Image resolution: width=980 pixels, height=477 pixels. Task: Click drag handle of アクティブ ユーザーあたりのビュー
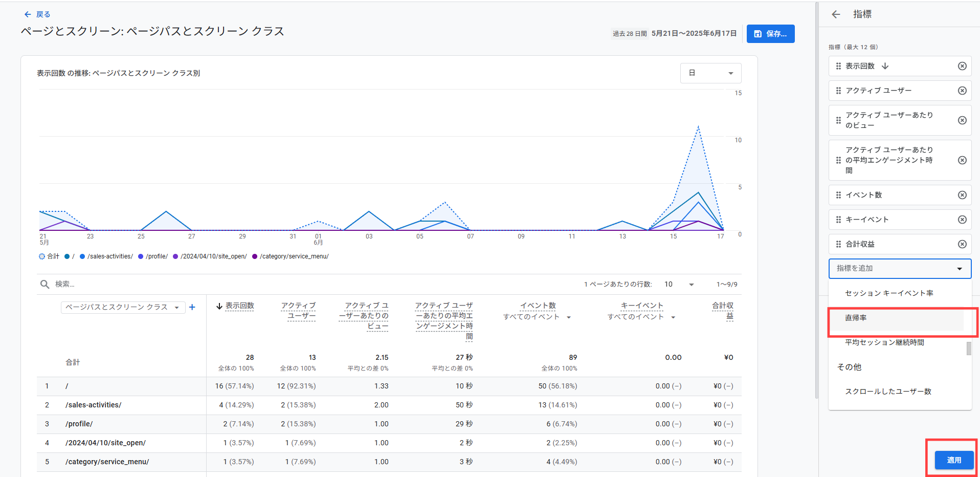pyautogui.click(x=838, y=120)
